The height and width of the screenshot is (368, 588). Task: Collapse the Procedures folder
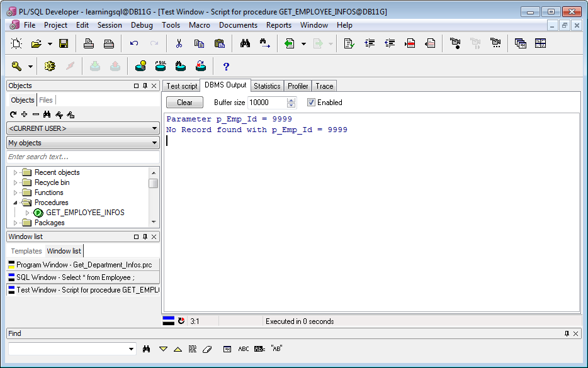point(15,203)
